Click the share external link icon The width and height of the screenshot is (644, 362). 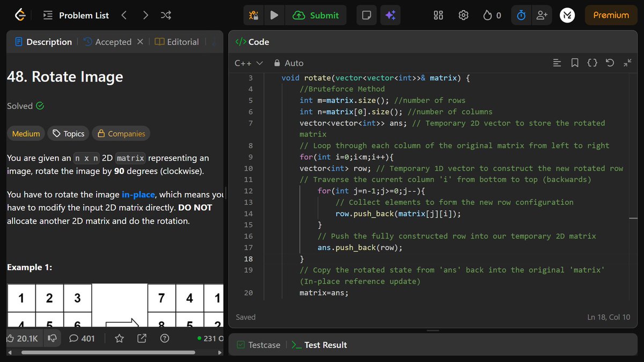tap(142, 338)
